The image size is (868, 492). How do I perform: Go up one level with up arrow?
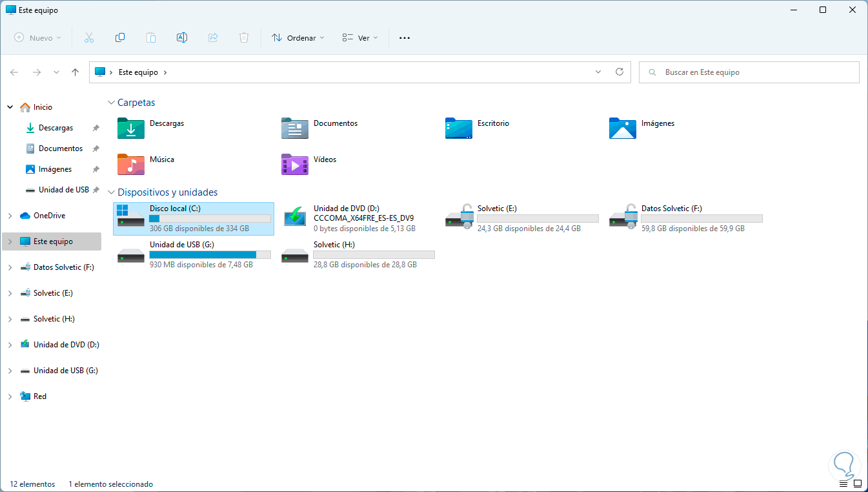click(76, 72)
